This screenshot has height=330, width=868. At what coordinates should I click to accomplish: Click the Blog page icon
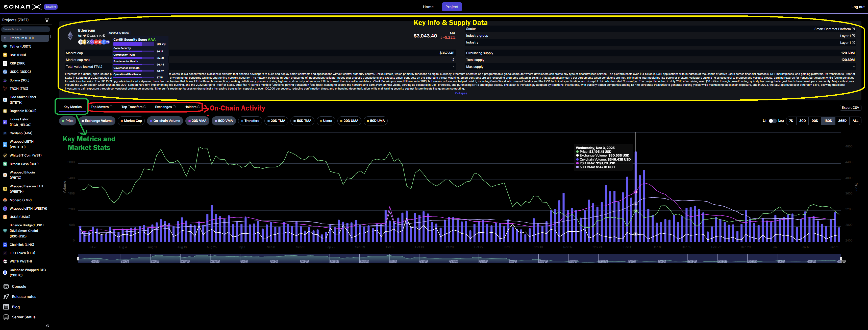point(6,307)
